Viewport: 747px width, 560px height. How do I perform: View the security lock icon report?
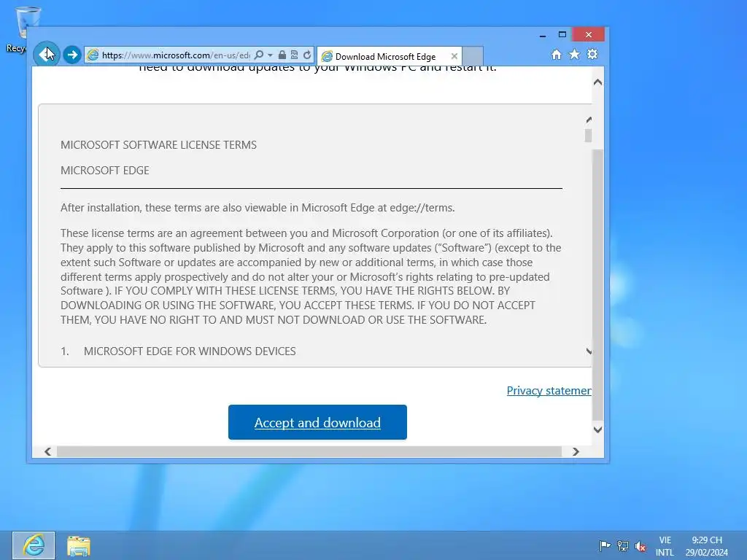coord(282,55)
